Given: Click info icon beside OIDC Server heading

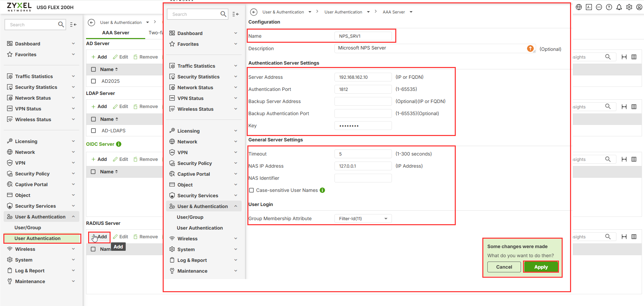Looking at the screenshot, I should coord(119,144).
